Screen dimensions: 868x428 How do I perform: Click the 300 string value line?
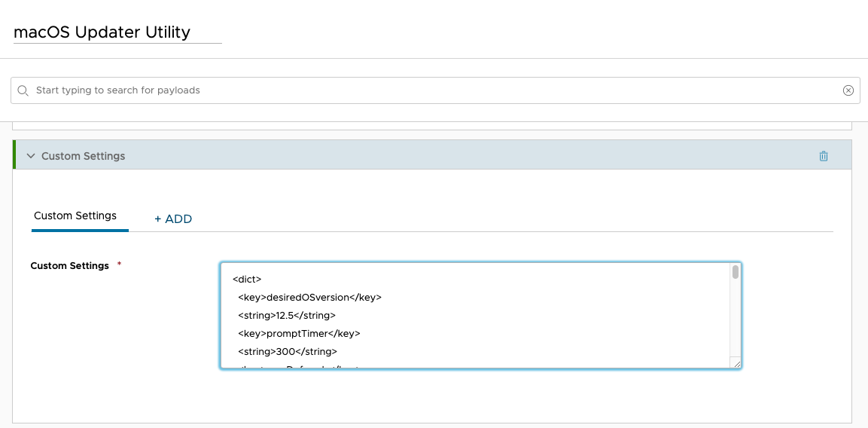288,351
